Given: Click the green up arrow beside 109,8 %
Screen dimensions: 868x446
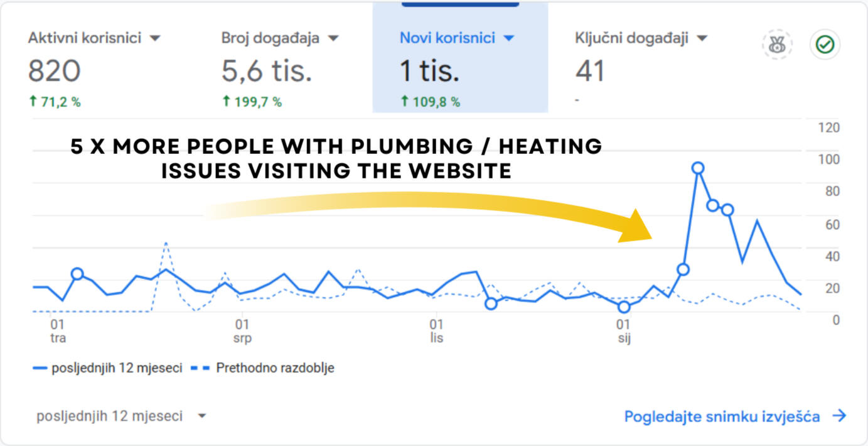Looking at the screenshot, I should (x=404, y=101).
